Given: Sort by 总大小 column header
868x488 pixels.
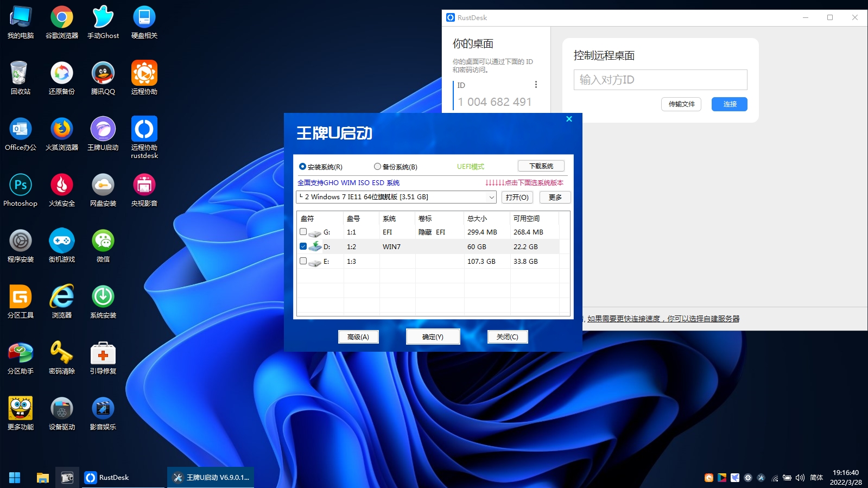Looking at the screenshot, I should [x=487, y=218].
